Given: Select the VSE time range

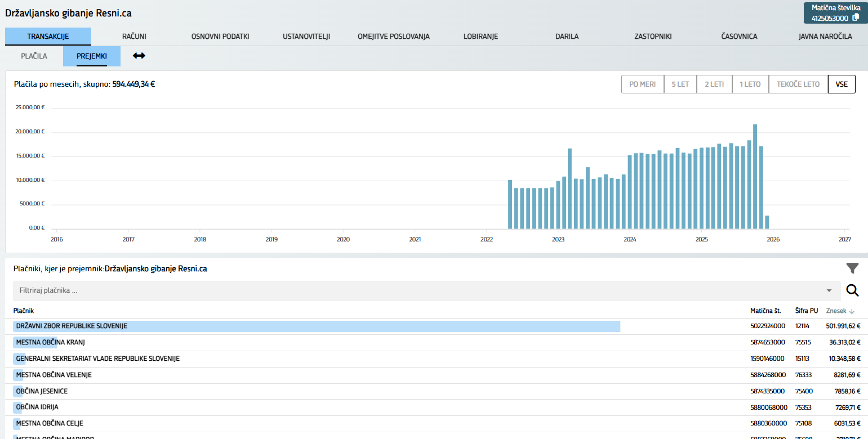Looking at the screenshot, I should pos(841,84).
